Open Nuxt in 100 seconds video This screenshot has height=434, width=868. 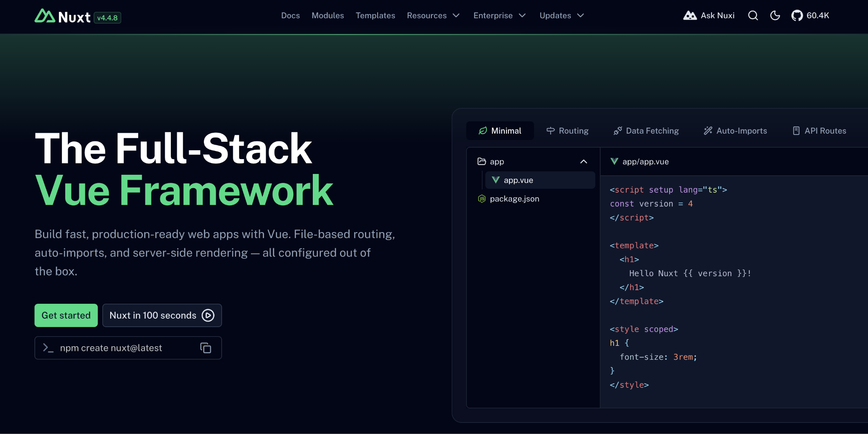(162, 315)
